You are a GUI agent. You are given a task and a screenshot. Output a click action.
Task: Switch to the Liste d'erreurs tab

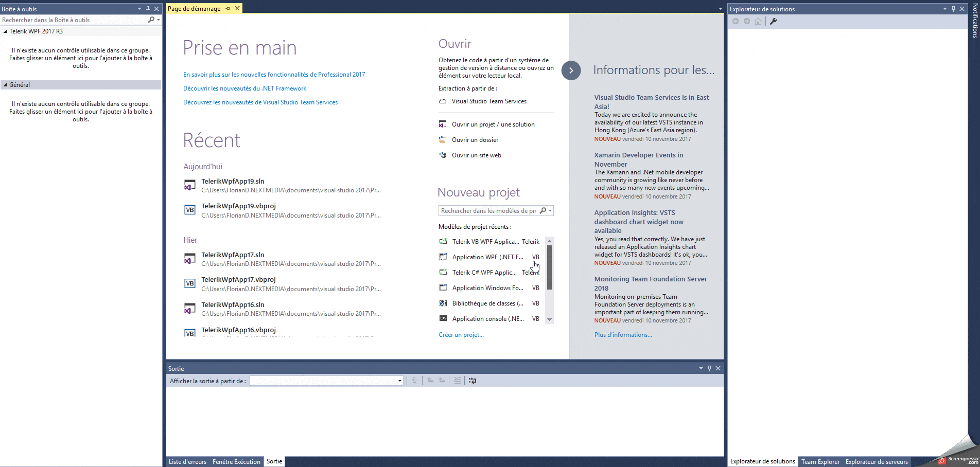click(187, 461)
